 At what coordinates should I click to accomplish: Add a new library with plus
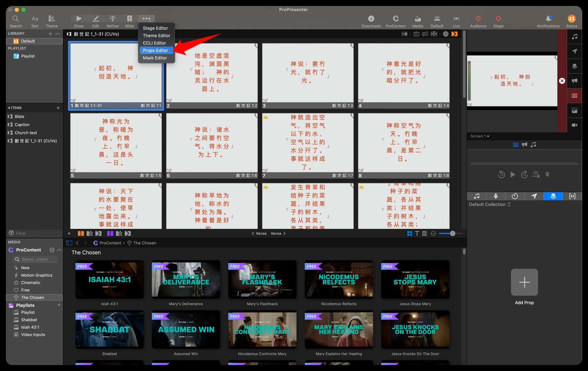point(50,34)
